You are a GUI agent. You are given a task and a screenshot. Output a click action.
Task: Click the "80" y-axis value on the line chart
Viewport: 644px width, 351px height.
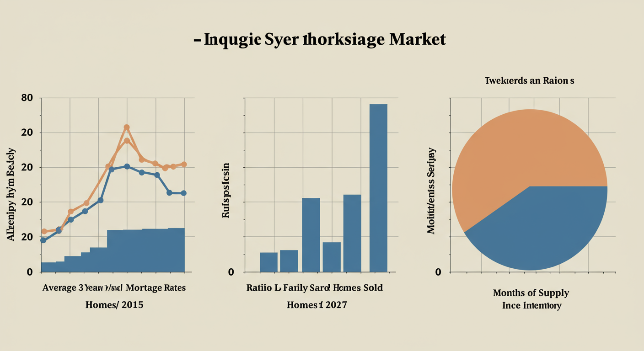(27, 98)
